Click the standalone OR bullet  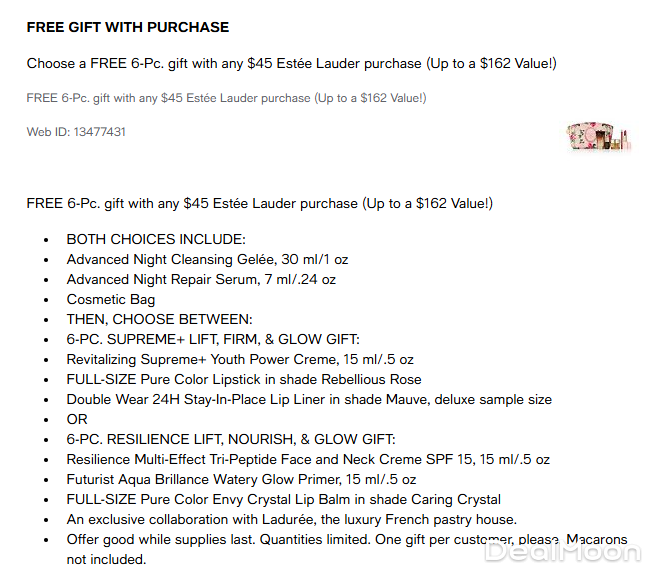coord(77,419)
